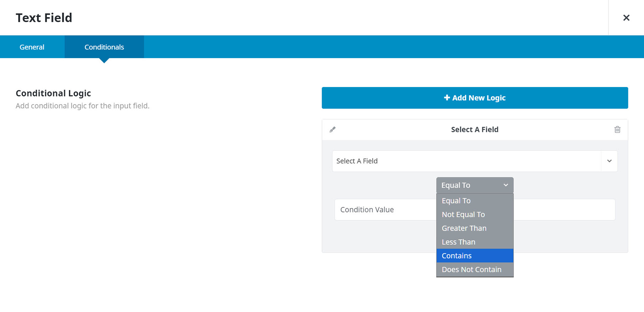
Task: Pick Not Equal To from the operator list
Action: [x=463, y=214]
